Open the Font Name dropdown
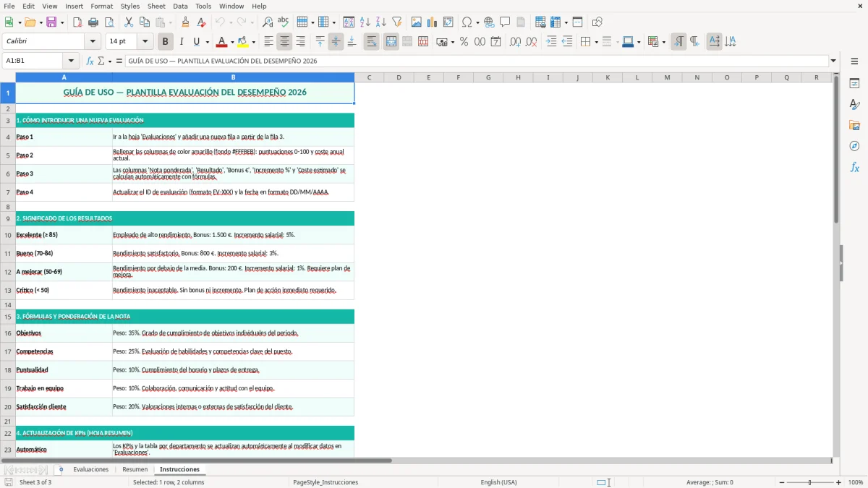The image size is (868, 488). point(92,42)
